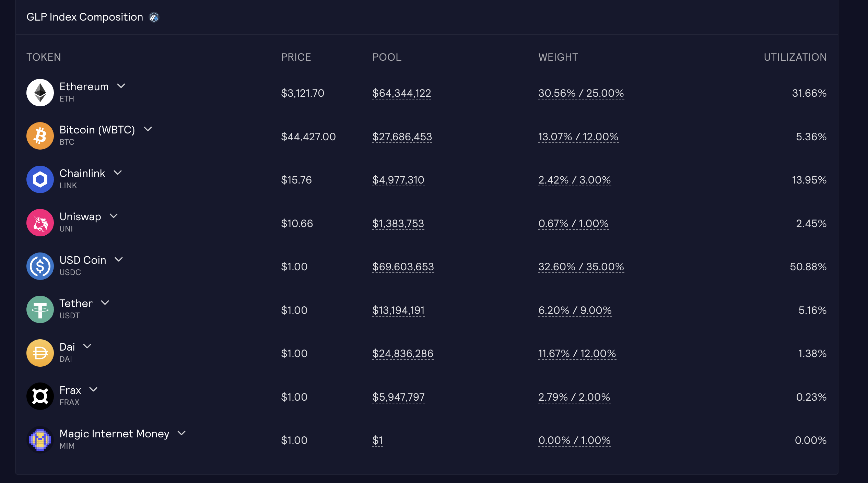Expand the Chainlink token options chevron
Image resolution: width=868 pixels, height=483 pixels.
(x=118, y=173)
